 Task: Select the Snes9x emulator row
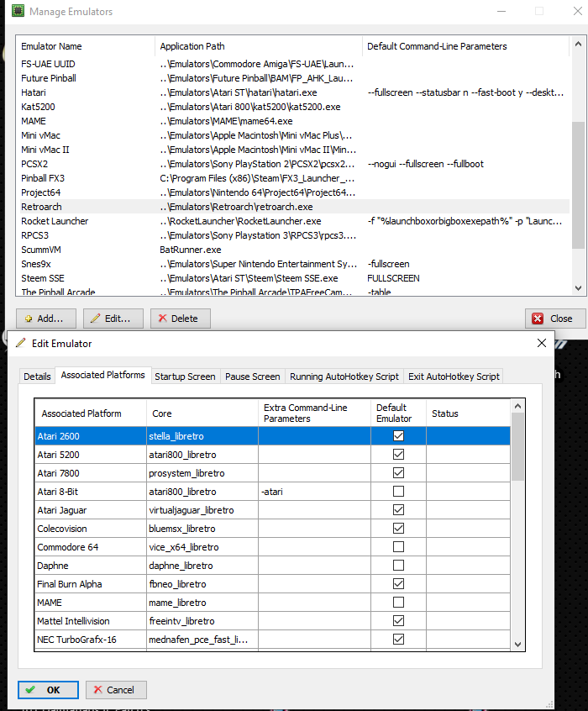coord(295,264)
